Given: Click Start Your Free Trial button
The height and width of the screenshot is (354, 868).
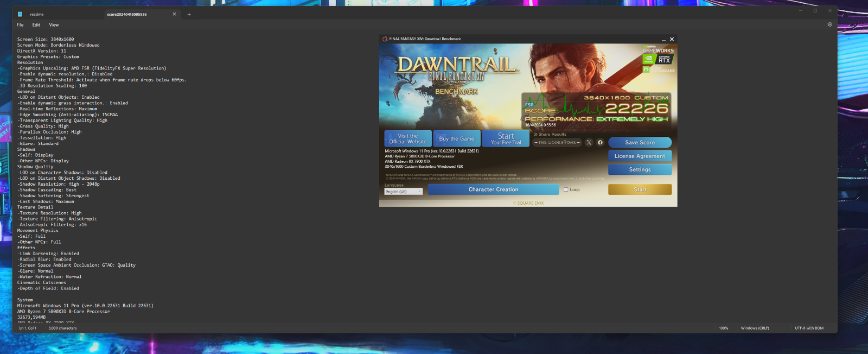Looking at the screenshot, I should [x=506, y=138].
